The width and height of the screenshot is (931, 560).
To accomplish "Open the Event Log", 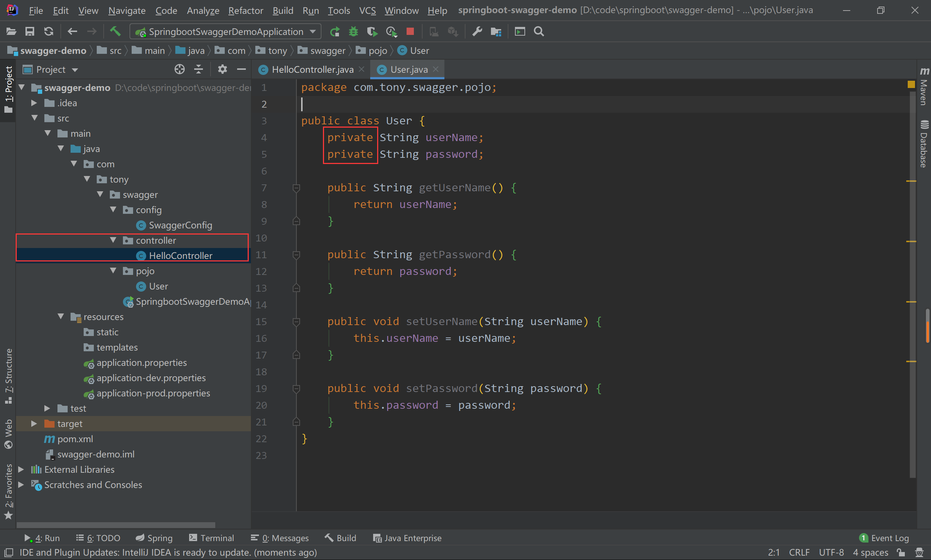I will pos(884,538).
